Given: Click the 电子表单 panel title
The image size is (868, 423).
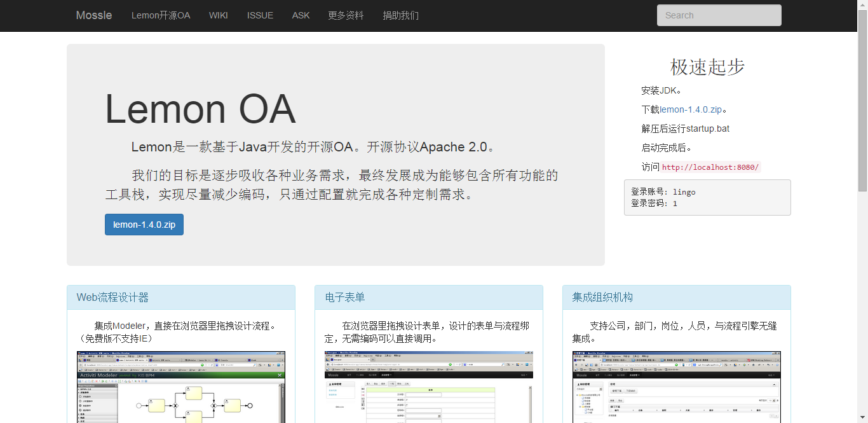Looking at the screenshot, I should pos(345,297).
